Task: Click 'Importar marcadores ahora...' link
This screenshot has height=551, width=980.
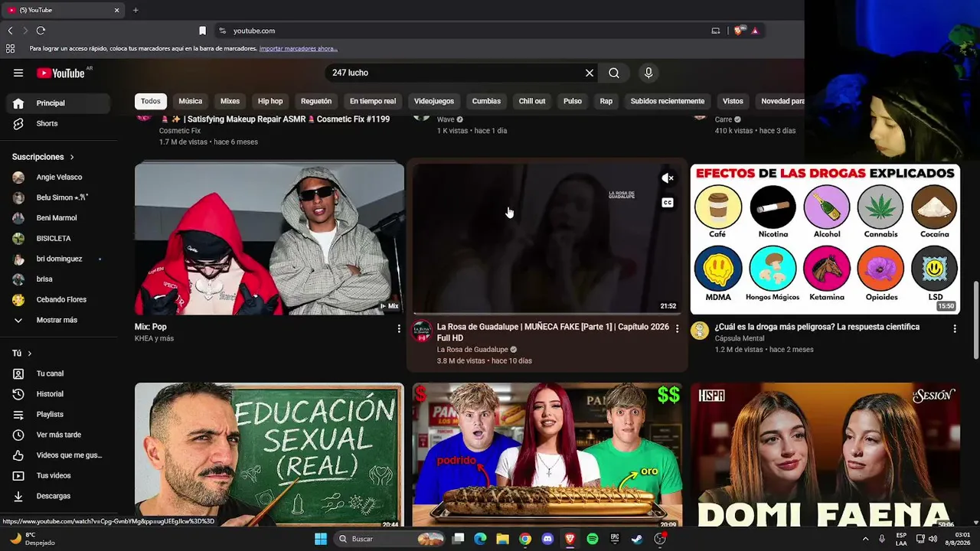Action: 299,48
